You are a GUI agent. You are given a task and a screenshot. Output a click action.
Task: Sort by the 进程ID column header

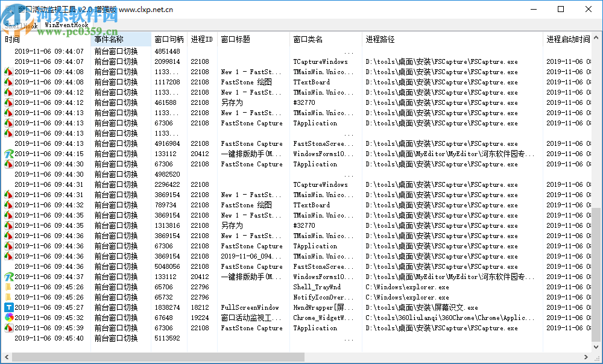pos(202,39)
